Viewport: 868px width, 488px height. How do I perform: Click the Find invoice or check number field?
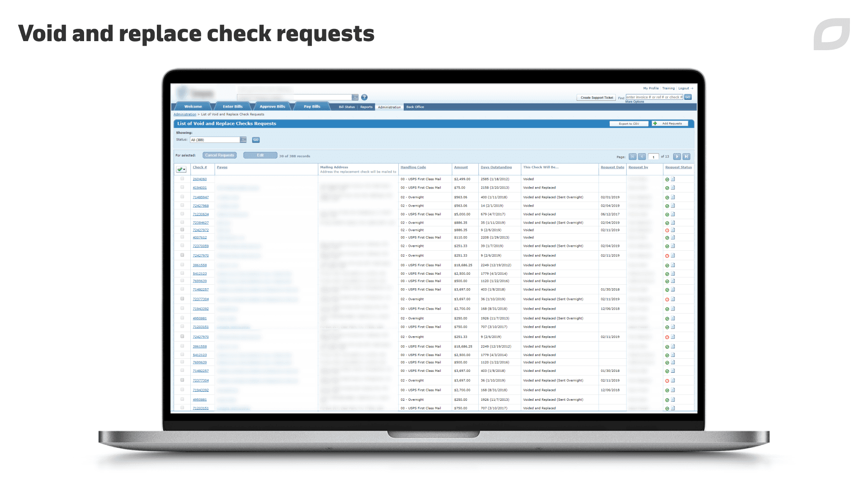coord(655,97)
